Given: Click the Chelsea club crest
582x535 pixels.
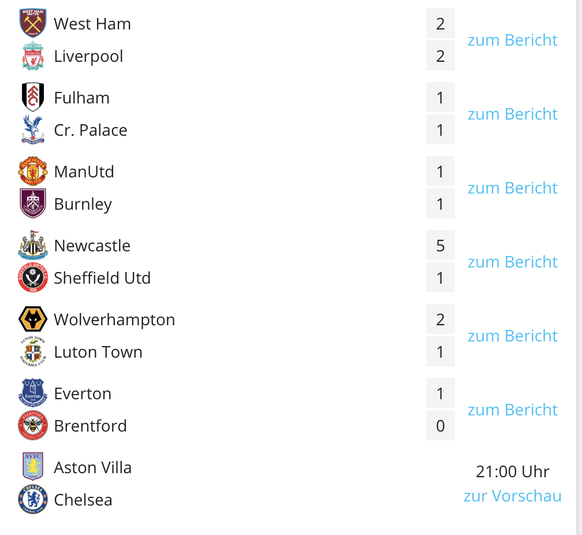Looking at the screenshot, I should point(33,499).
